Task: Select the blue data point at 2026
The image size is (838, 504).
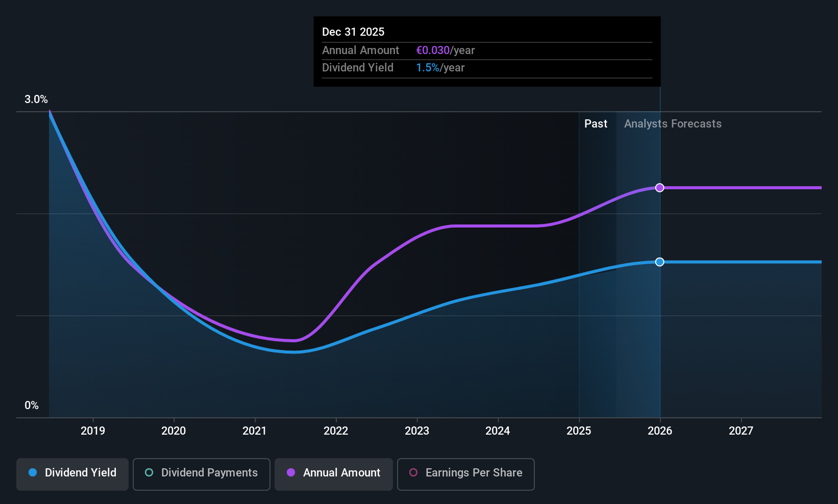Action: (660, 262)
